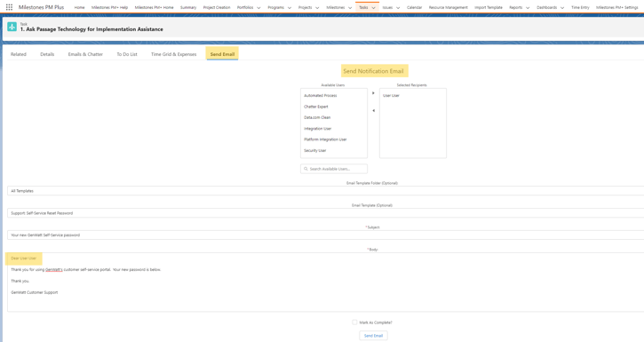This screenshot has height=342, width=644.
Task: Click the Subject input field
Action: pos(325,235)
